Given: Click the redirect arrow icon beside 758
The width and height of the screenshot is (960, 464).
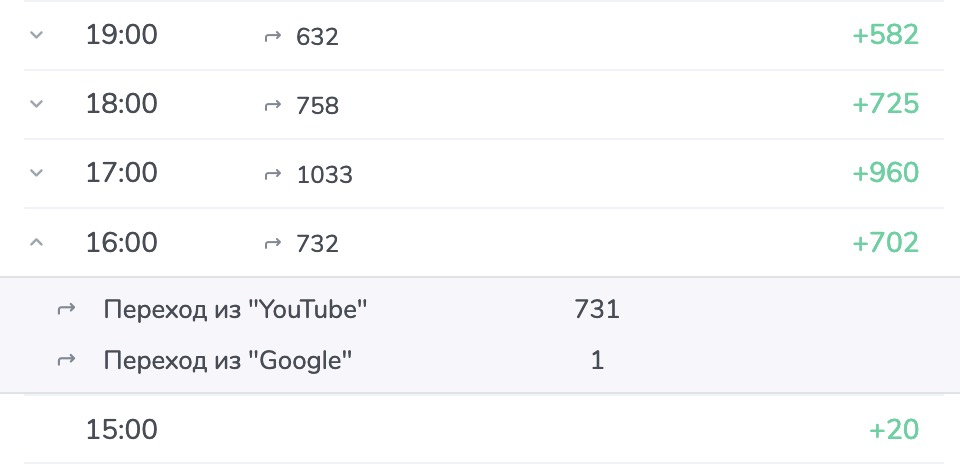Looking at the screenshot, I should pos(272,105).
